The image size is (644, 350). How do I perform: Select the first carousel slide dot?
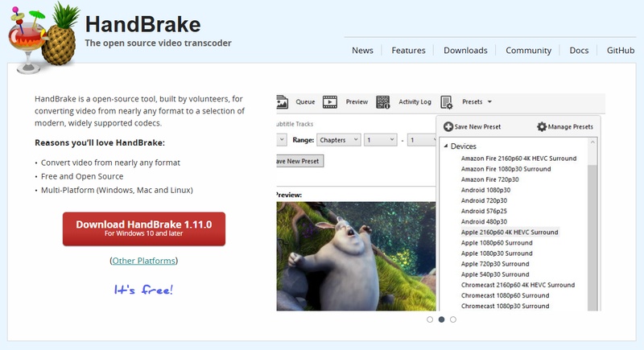pos(429,319)
